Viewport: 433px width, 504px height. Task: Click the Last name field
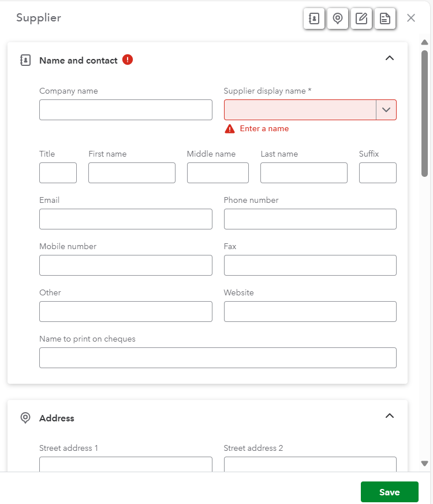[304, 173]
